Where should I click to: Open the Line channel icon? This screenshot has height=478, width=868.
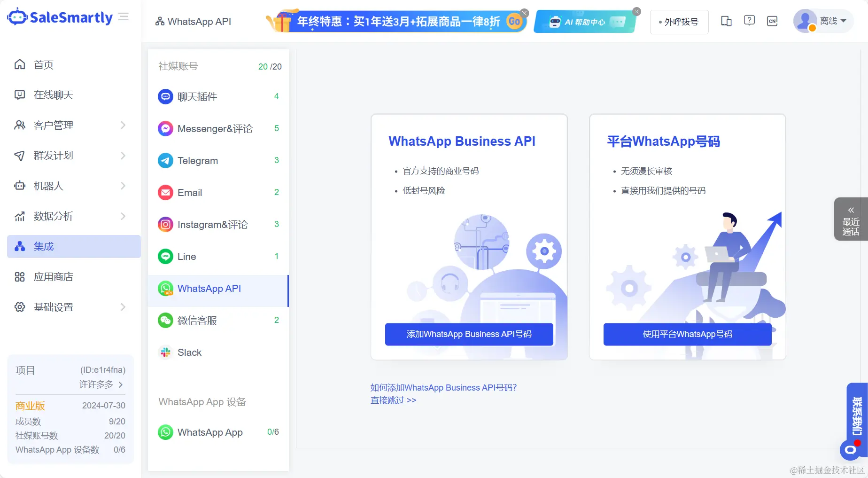[165, 257]
